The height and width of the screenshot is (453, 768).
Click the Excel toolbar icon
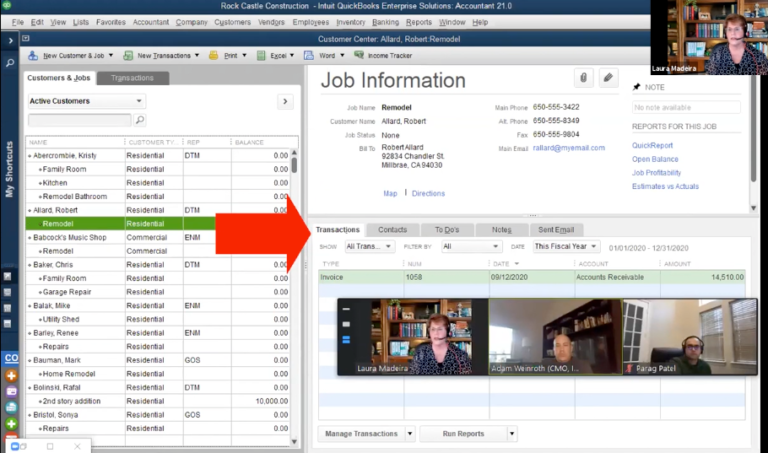click(x=261, y=55)
